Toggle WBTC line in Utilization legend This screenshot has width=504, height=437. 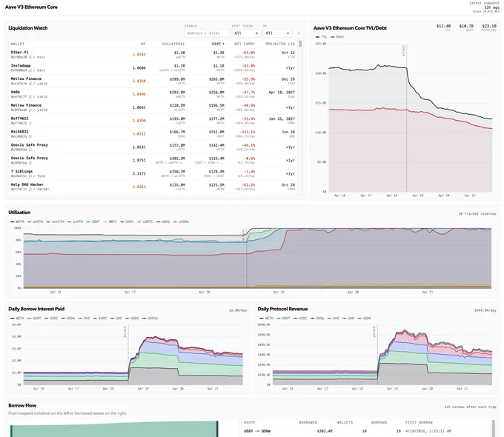point(110,221)
